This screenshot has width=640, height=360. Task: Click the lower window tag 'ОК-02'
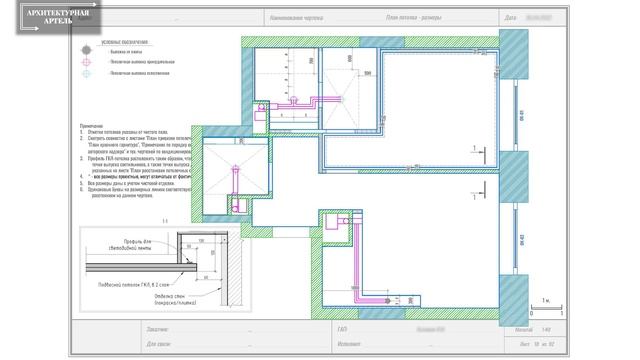click(x=521, y=240)
